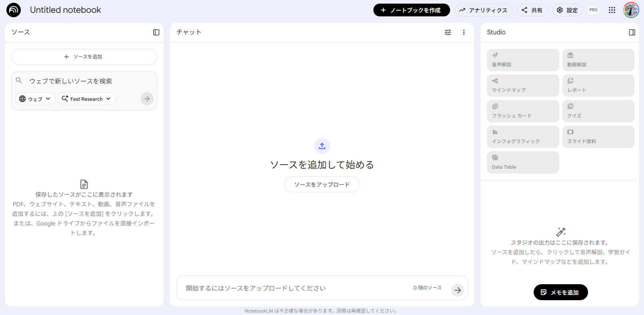Select Data Table tile

(x=523, y=162)
